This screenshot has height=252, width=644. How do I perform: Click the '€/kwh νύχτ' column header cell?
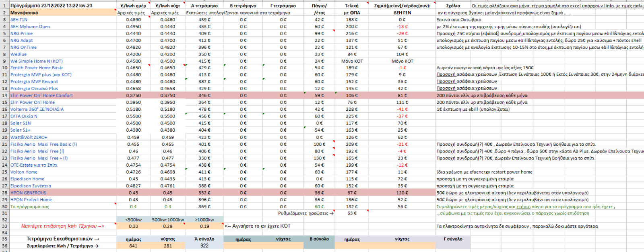pos(168,6)
